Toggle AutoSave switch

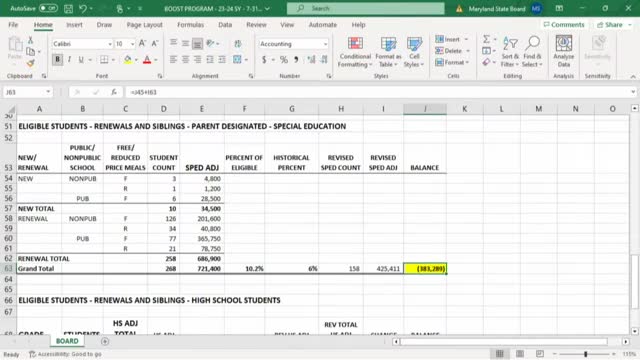click(x=48, y=8)
